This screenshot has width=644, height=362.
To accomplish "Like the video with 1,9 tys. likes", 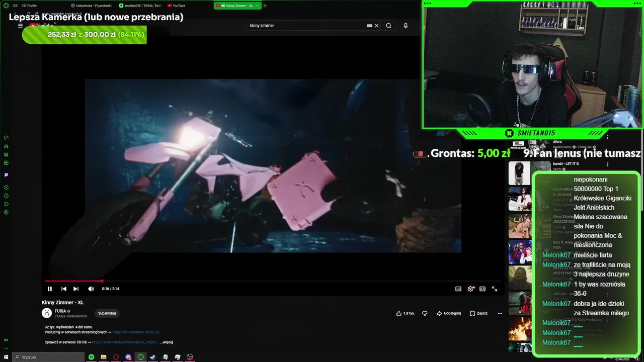I will tap(406, 313).
